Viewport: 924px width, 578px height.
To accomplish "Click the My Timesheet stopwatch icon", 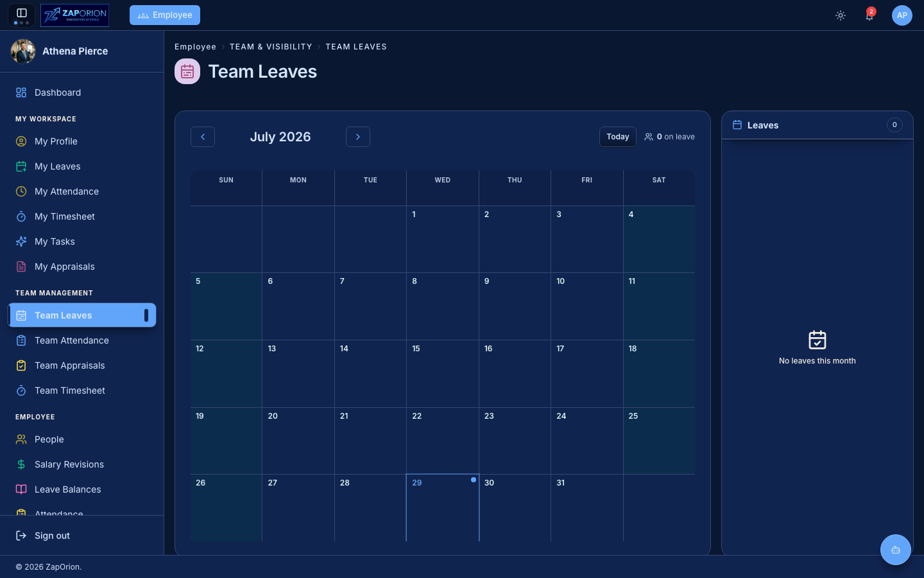I will coord(21,216).
